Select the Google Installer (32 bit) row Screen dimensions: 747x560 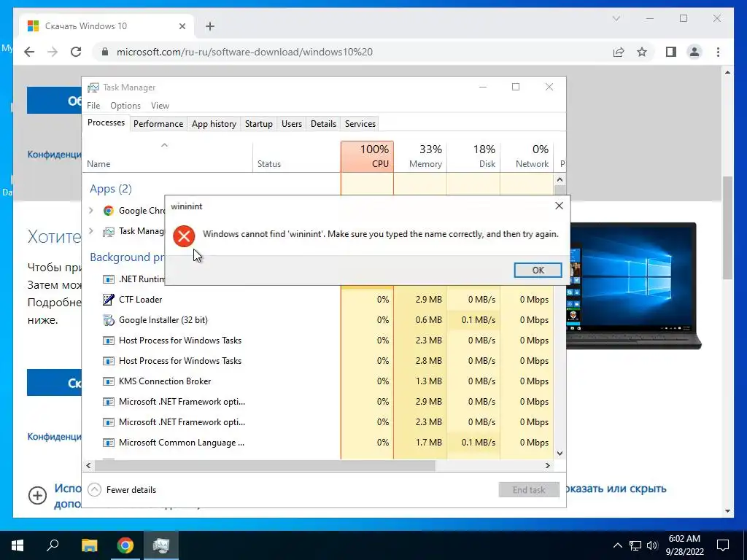pyautogui.click(x=318, y=320)
